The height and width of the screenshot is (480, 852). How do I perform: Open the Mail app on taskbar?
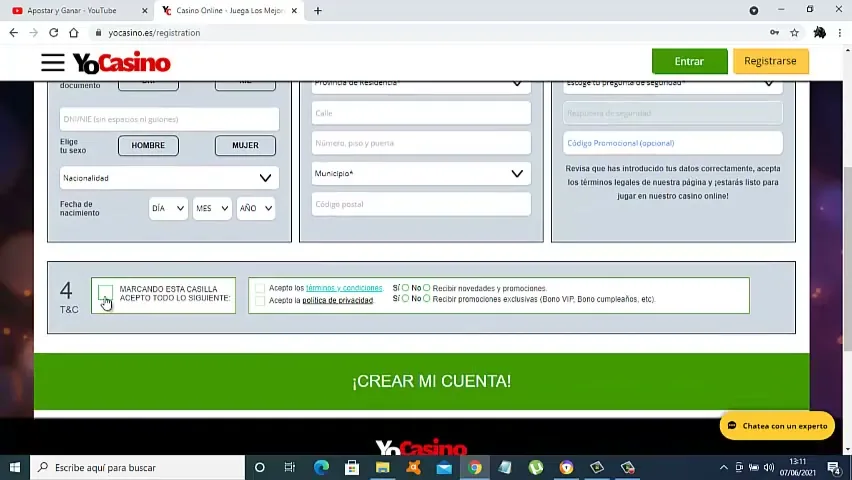(444, 467)
